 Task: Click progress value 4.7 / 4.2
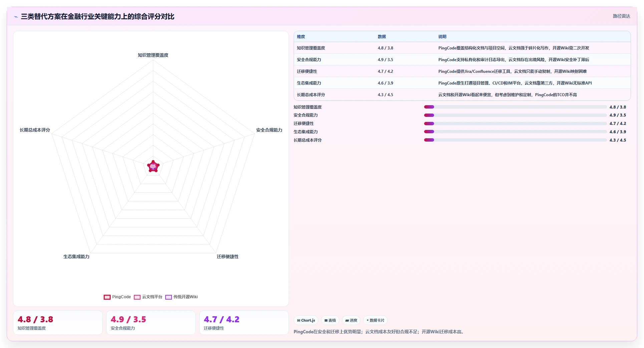[618, 124]
